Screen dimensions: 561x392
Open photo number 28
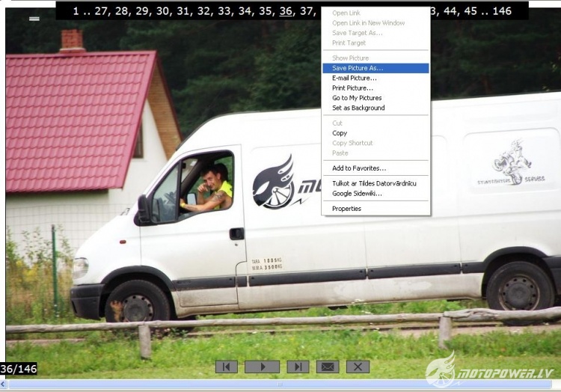click(x=122, y=11)
